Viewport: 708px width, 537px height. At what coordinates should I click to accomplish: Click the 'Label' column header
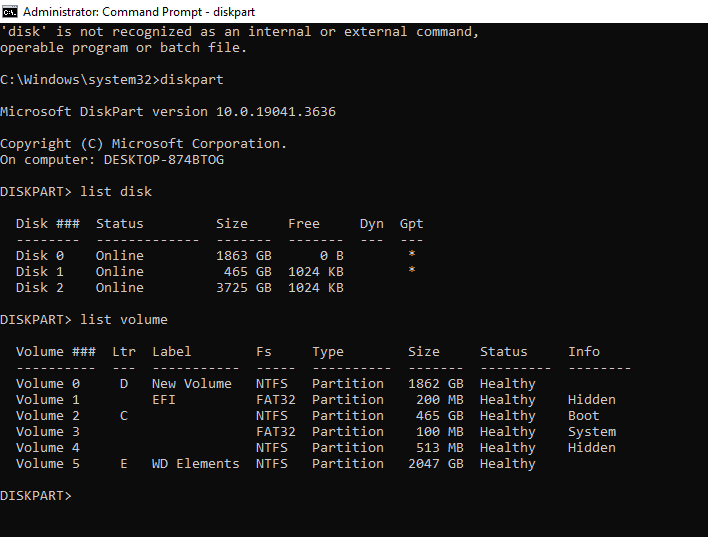coord(172,351)
